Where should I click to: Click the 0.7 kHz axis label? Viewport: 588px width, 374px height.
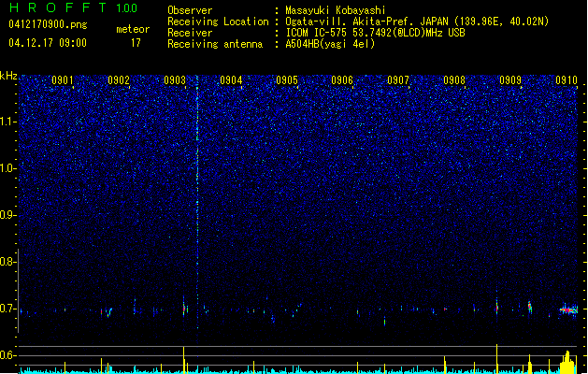click(x=8, y=309)
